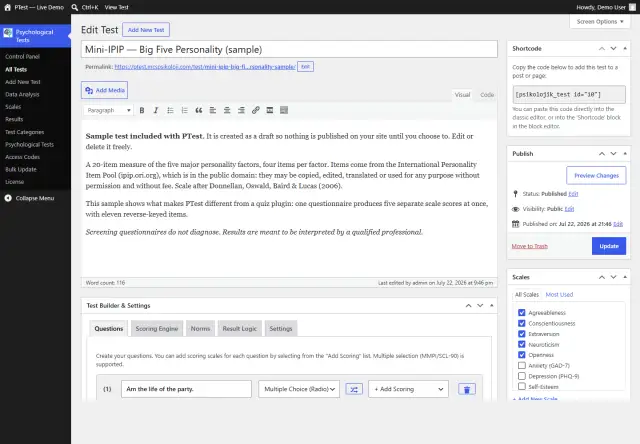
Task: Move Test Builder & Settings panel down
Action: pyautogui.click(x=480, y=306)
